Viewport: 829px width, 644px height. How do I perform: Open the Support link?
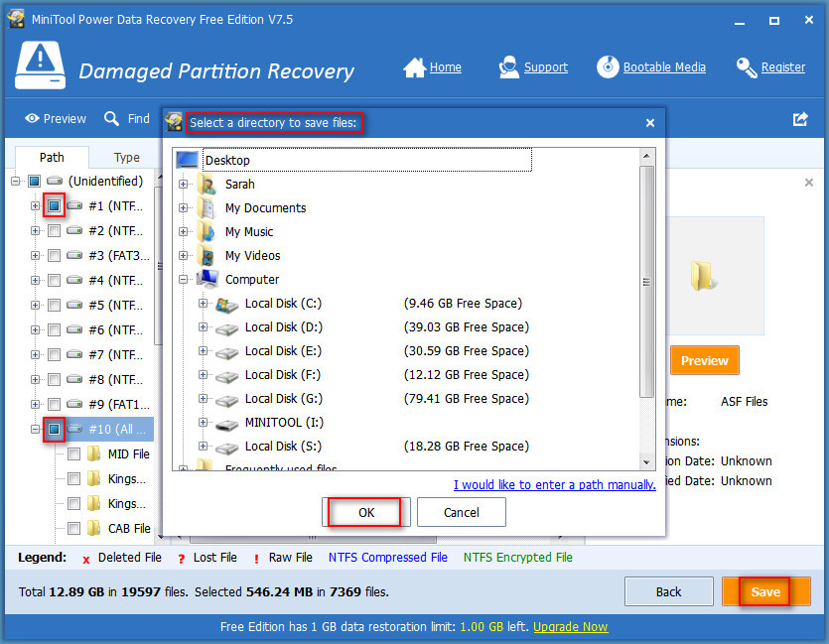[x=546, y=67]
